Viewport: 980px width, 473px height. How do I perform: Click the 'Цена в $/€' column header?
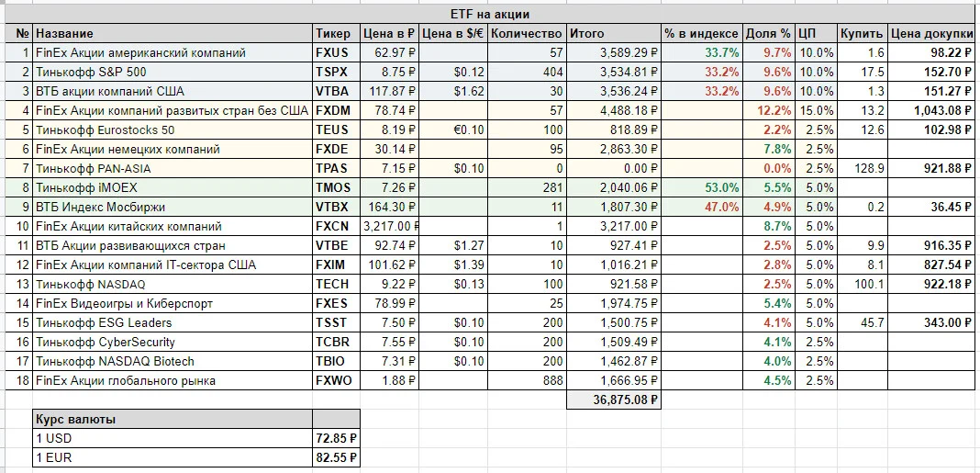pyautogui.click(x=453, y=34)
